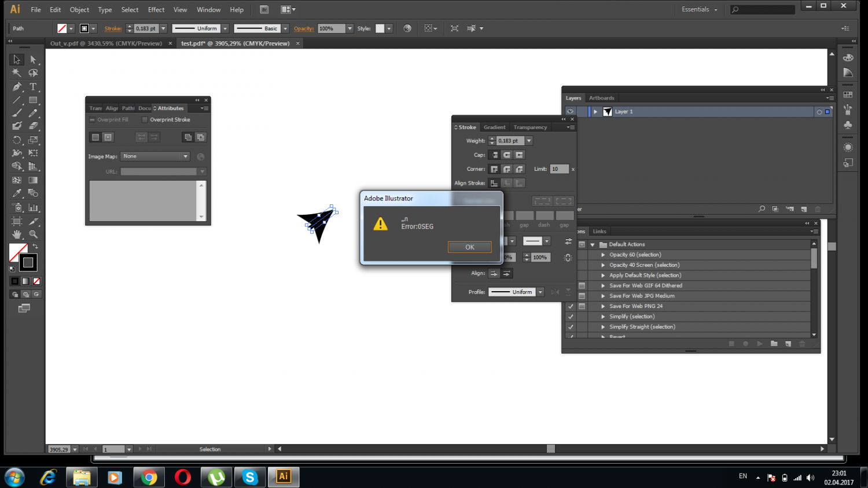Screen dimensions: 868x488
Task: Toggle Simplify (selection) action checkbox
Action: click(571, 317)
